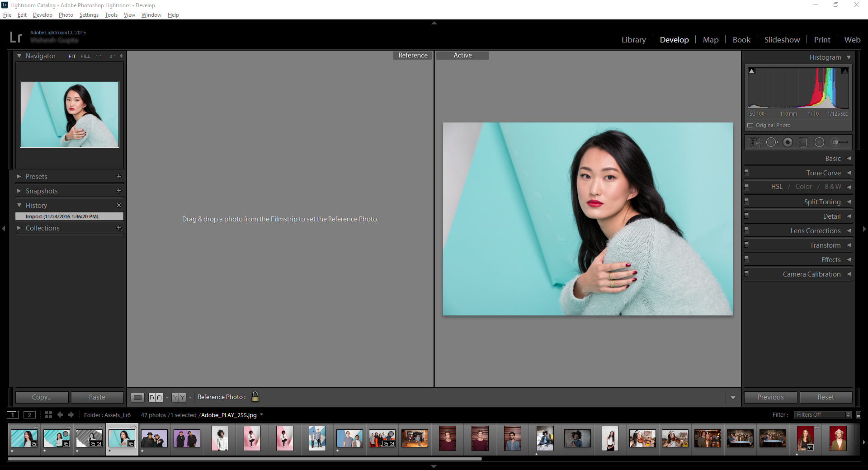Click the Previous button
868x470 pixels.
pos(770,397)
